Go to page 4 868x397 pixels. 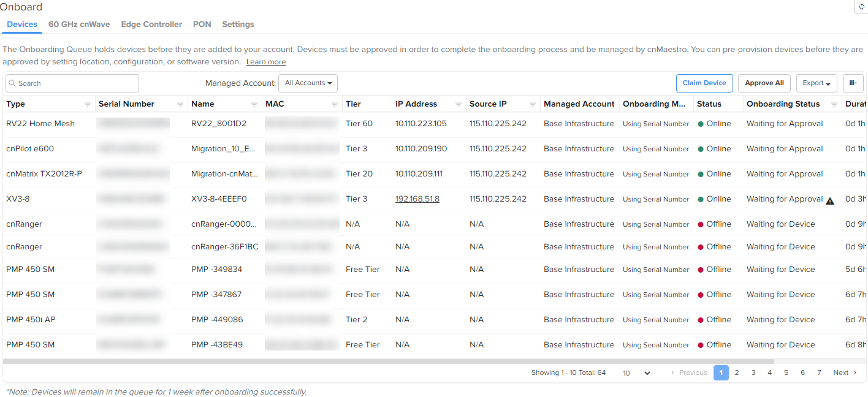(770, 372)
